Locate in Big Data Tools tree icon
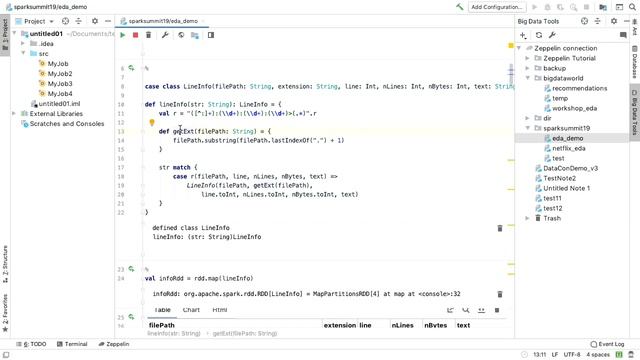Screen dimensions: 640x360 584,21
